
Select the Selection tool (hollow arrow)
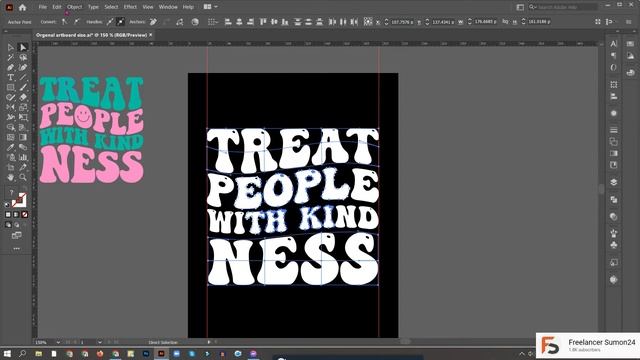11,48
